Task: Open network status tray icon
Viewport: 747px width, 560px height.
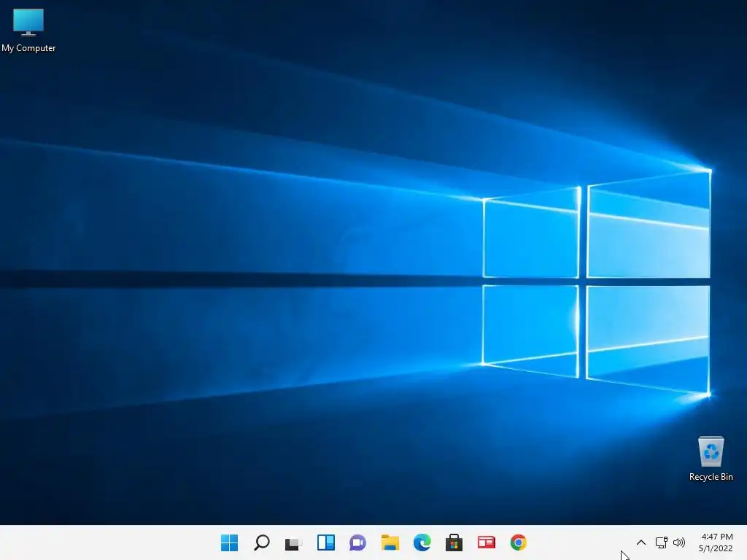Action: tap(661, 542)
